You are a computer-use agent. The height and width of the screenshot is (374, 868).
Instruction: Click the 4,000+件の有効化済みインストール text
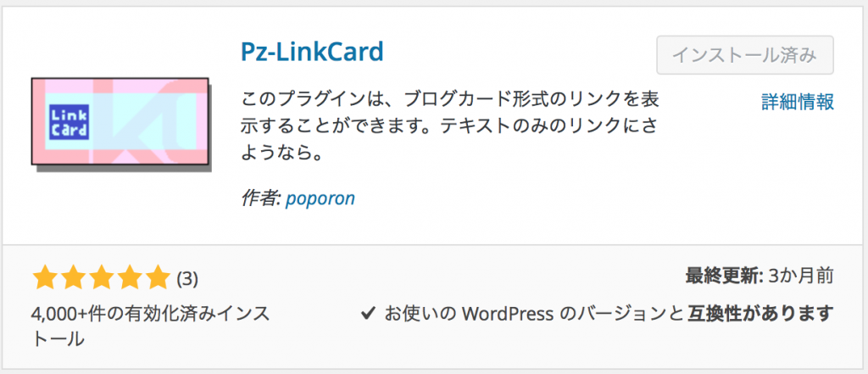point(151,326)
